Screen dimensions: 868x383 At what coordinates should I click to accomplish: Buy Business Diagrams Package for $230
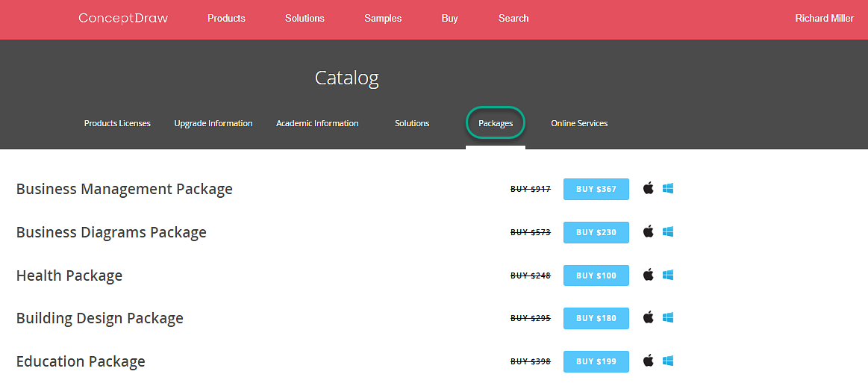click(x=596, y=232)
